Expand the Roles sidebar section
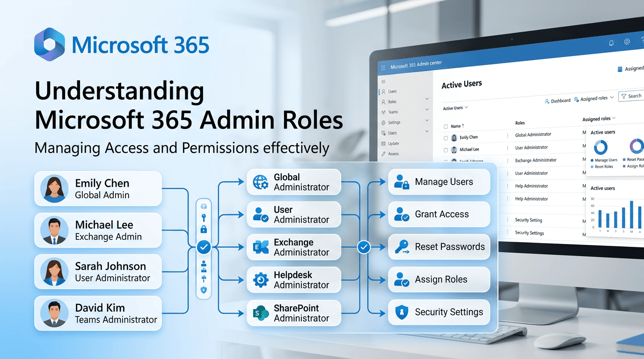 pyautogui.click(x=427, y=99)
